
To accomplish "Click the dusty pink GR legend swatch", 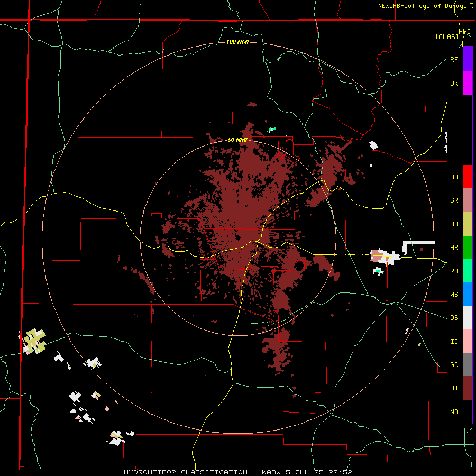I will coord(467,200).
